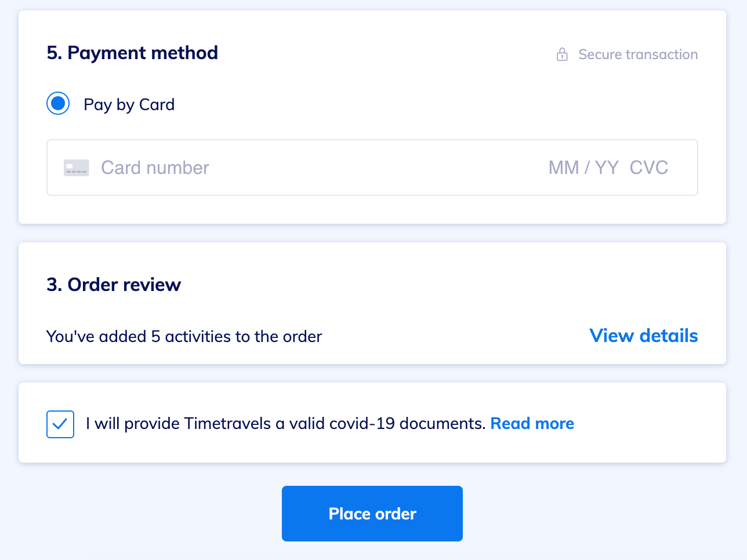Viewport: 747px width, 560px height.
Task: Click the CVC security code field
Action: (x=649, y=168)
